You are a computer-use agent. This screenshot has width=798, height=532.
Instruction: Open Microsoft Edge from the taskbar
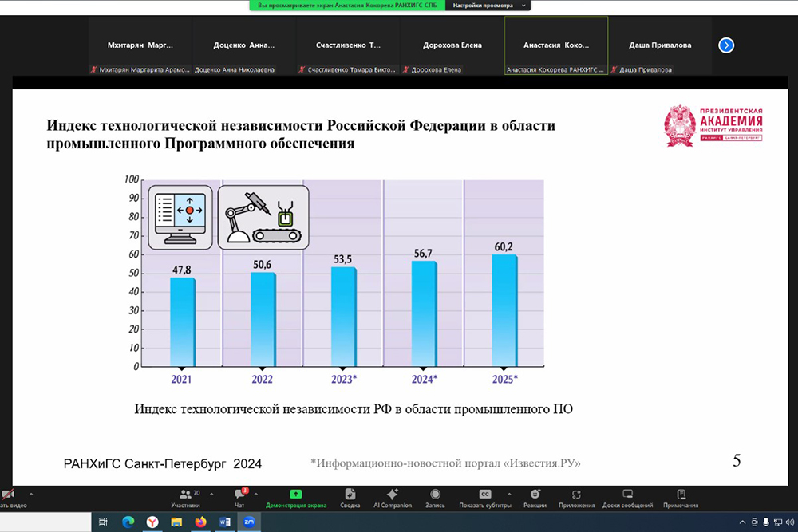[x=128, y=522]
